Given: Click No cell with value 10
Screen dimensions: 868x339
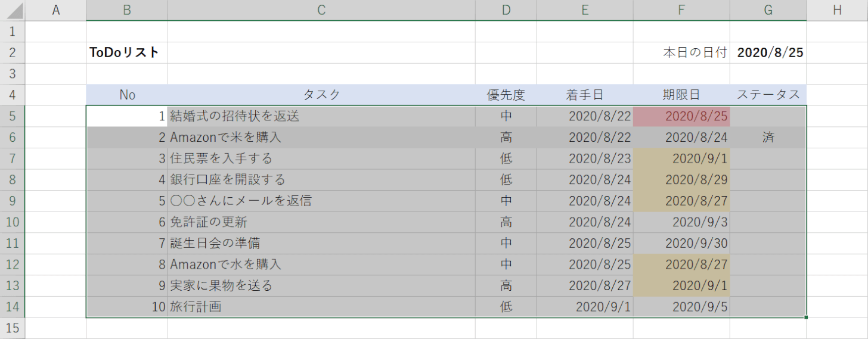Looking at the screenshot, I should point(127,307).
